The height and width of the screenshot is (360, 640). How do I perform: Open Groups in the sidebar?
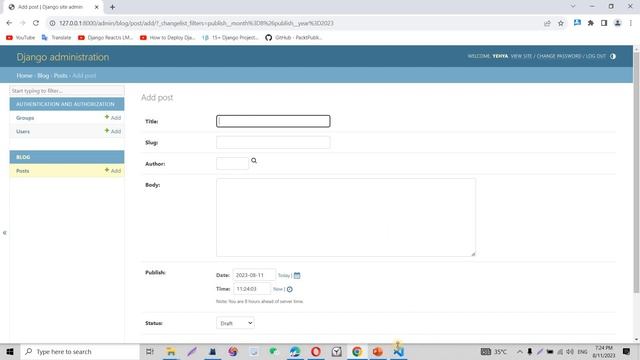(25, 118)
